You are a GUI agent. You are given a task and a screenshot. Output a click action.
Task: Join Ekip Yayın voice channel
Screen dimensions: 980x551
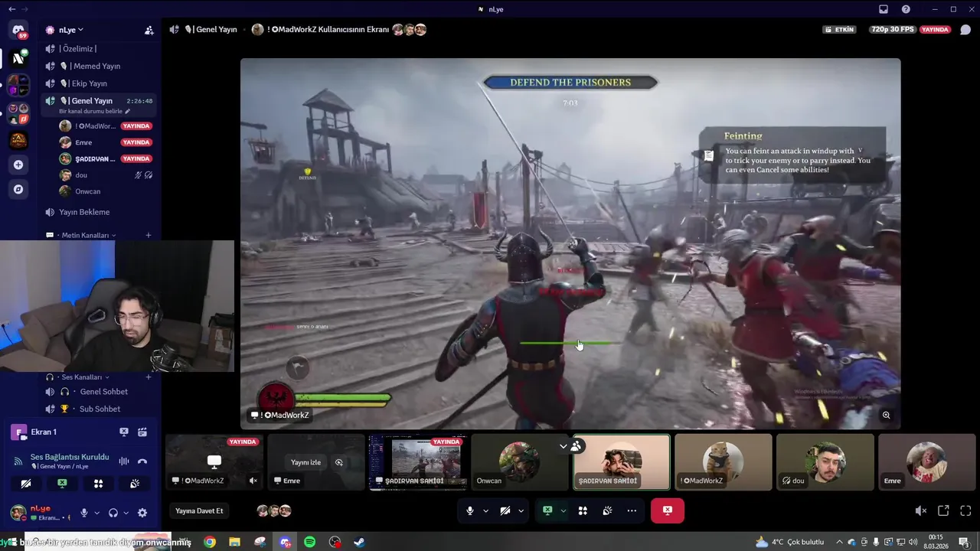tap(100, 83)
